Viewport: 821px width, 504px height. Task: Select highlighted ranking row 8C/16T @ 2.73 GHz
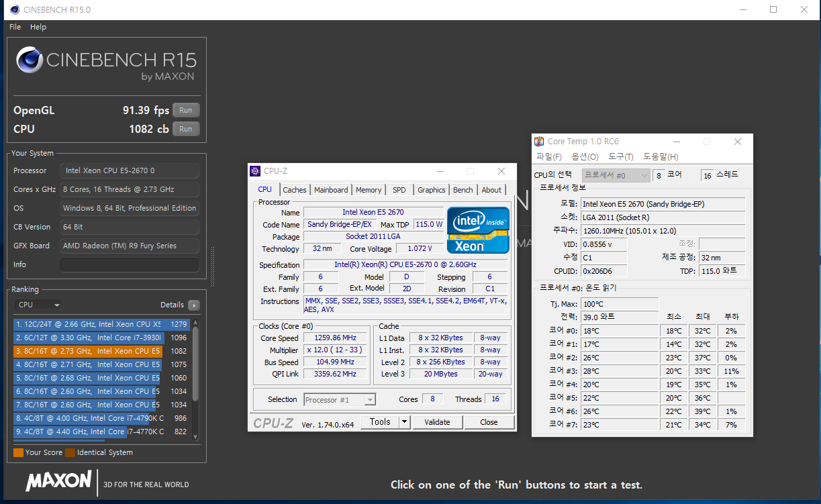pos(102,351)
